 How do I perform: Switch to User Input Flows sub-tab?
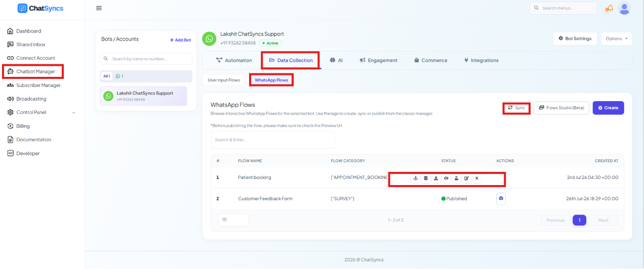(x=224, y=80)
